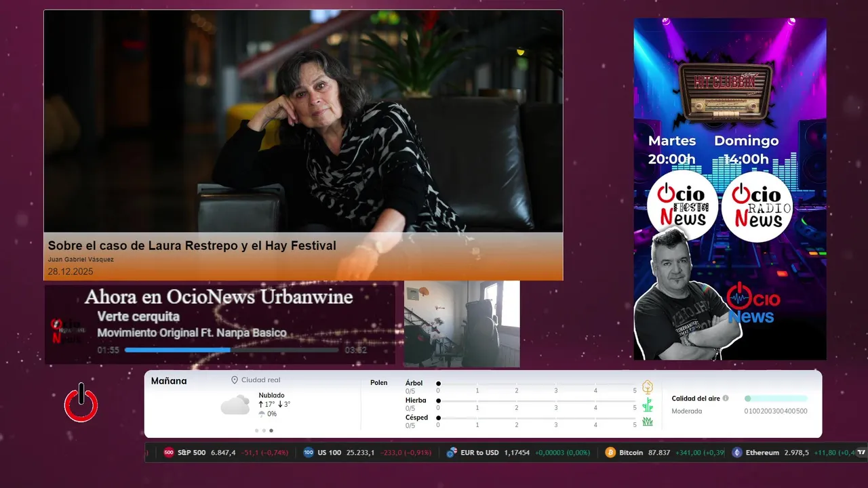This screenshot has width=868, height=488.
Task: Click the Mañana forecast heading
Action: tap(169, 381)
